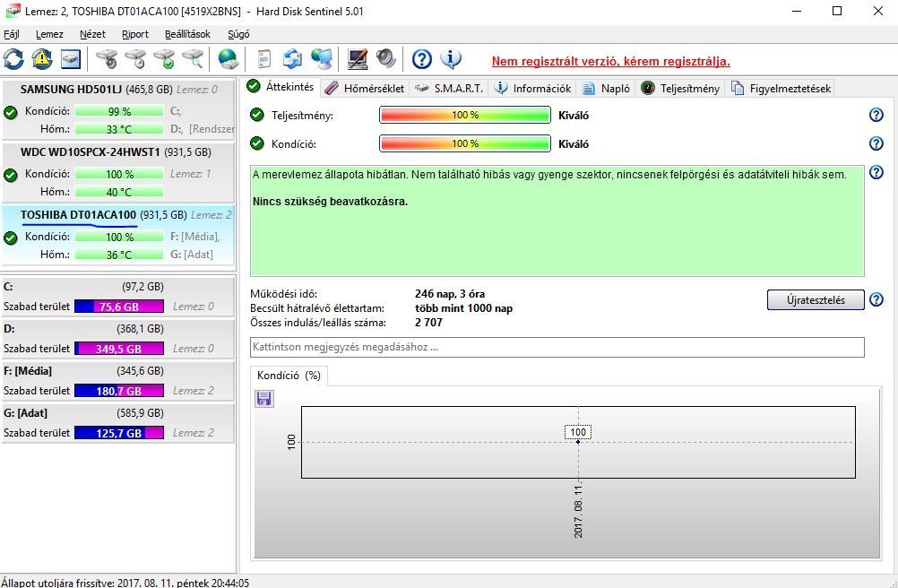Click the SAMSUNG 99 % condition bar

click(x=119, y=111)
